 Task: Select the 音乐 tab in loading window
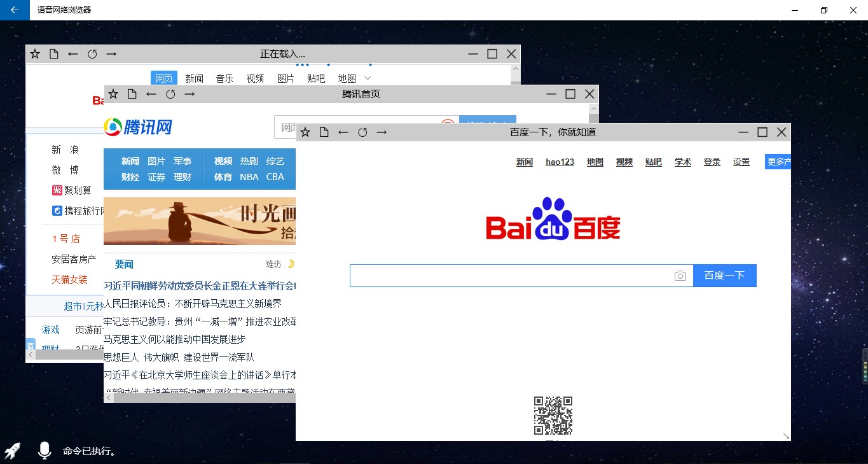coord(225,78)
